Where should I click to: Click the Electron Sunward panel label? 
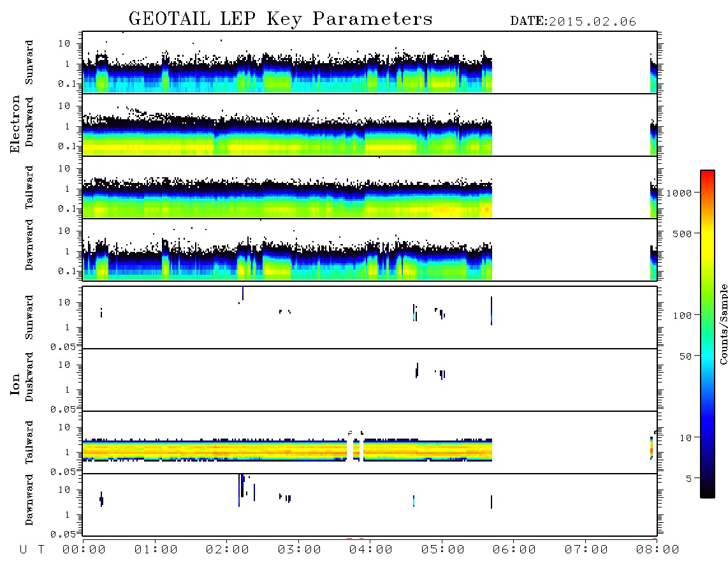click(x=29, y=62)
